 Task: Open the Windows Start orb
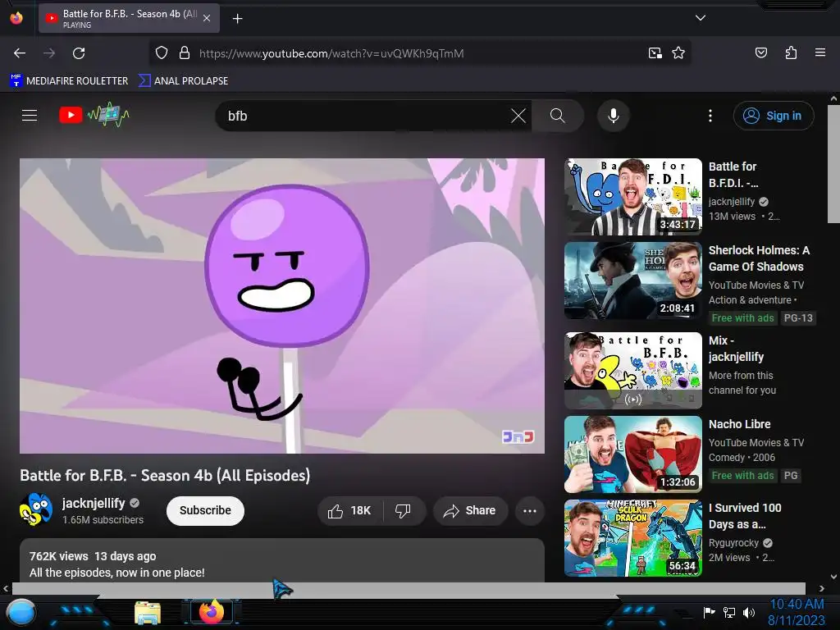click(21, 613)
